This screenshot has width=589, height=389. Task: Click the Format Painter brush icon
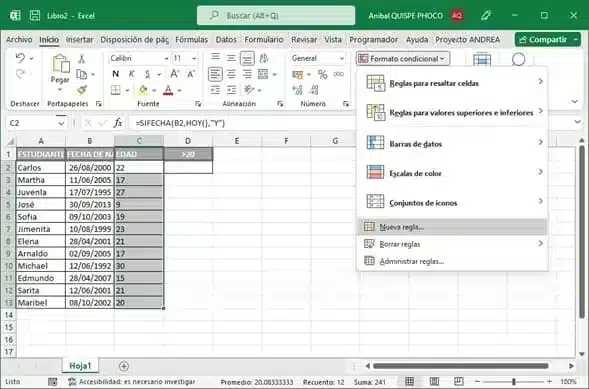pyautogui.click(x=82, y=90)
